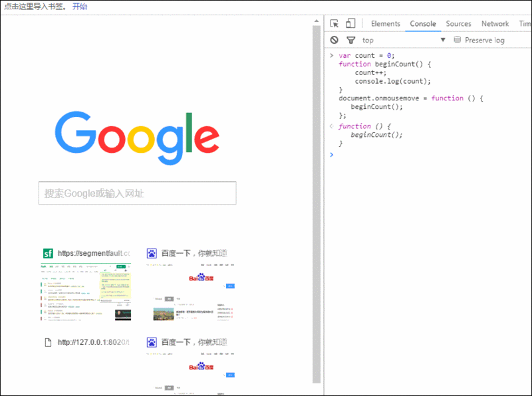Viewport: 532px width, 396px height.
Task: Click the Google logo
Action: tap(137, 138)
